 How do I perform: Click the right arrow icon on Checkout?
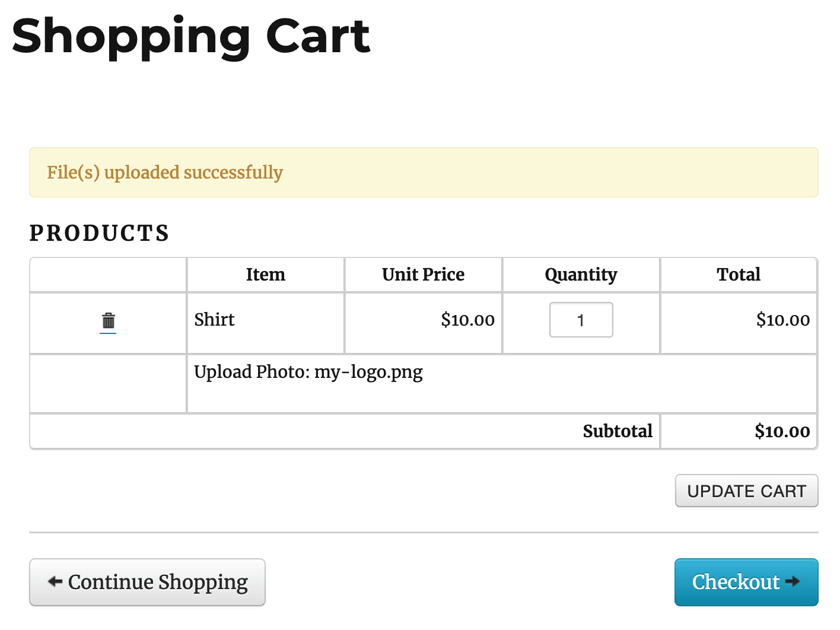tap(793, 581)
